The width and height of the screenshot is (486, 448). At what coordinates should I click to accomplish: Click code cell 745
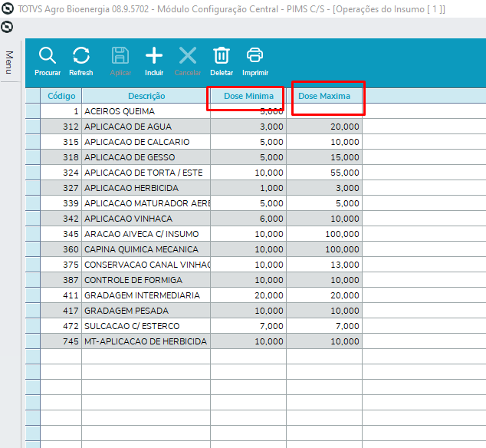pyautogui.click(x=61, y=341)
